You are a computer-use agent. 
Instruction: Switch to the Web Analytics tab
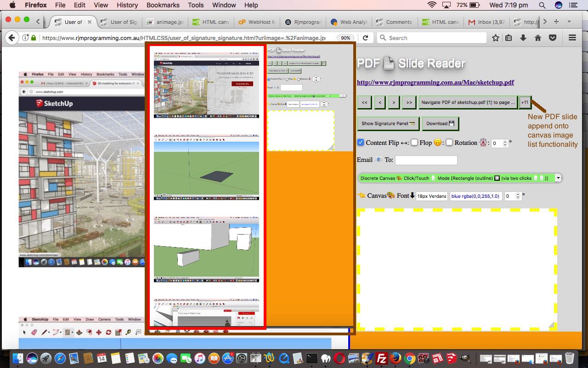[349, 22]
